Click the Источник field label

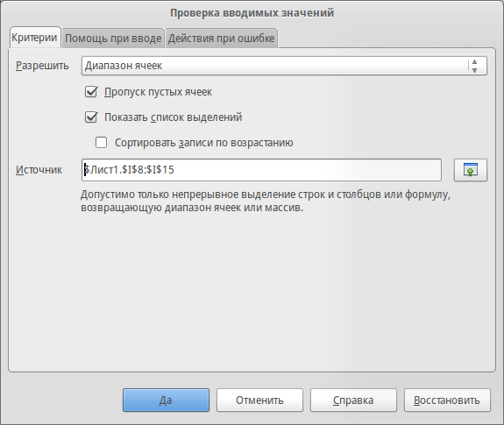pyautogui.click(x=39, y=170)
